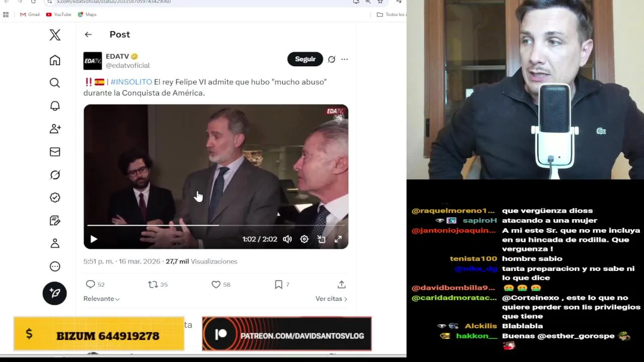644x362 pixels.
Task: Like the EDATV post with the heart
Action: coord(216,285)
